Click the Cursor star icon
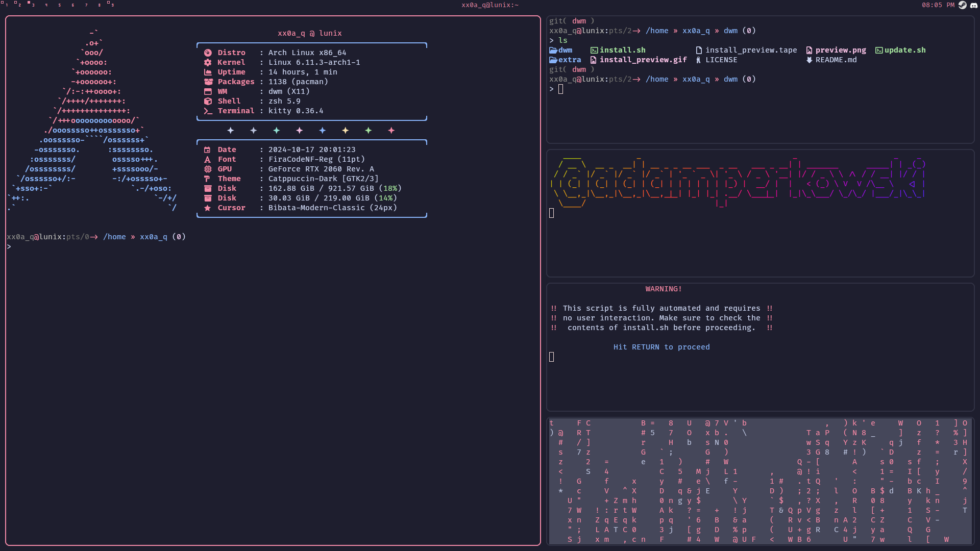980x551 pixels. 207,208
